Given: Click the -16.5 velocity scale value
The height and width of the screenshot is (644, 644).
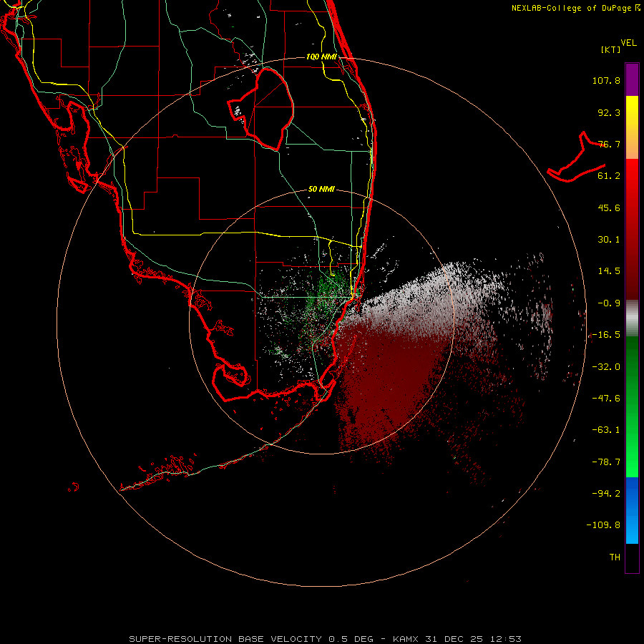Looking at the screenshot, I should 606,335.
